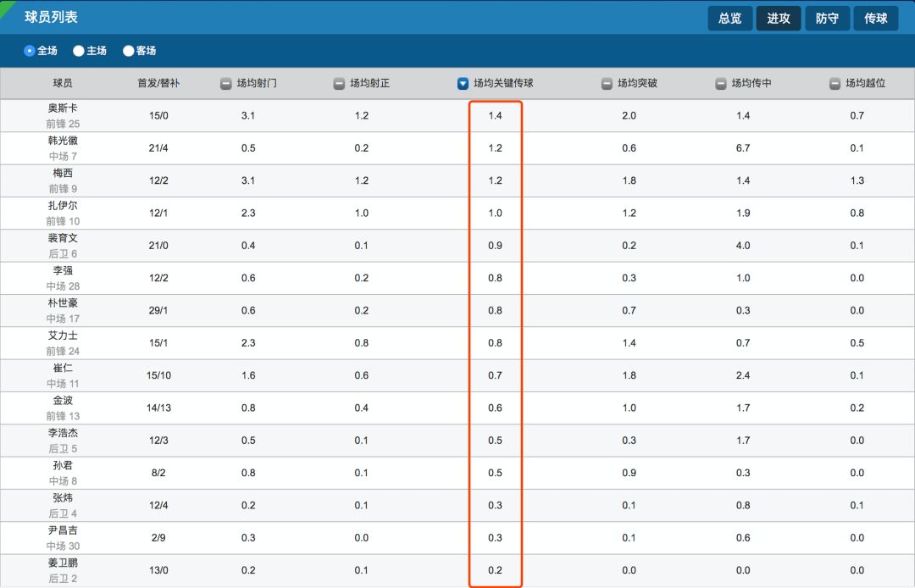Click the 场均关键传球 header label
The height and width of the screenshot is (588, 915).
pos(503,83)
